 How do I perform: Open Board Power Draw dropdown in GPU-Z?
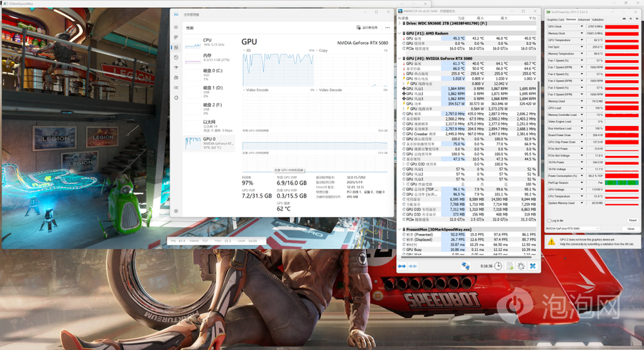(x=582, y=135)
